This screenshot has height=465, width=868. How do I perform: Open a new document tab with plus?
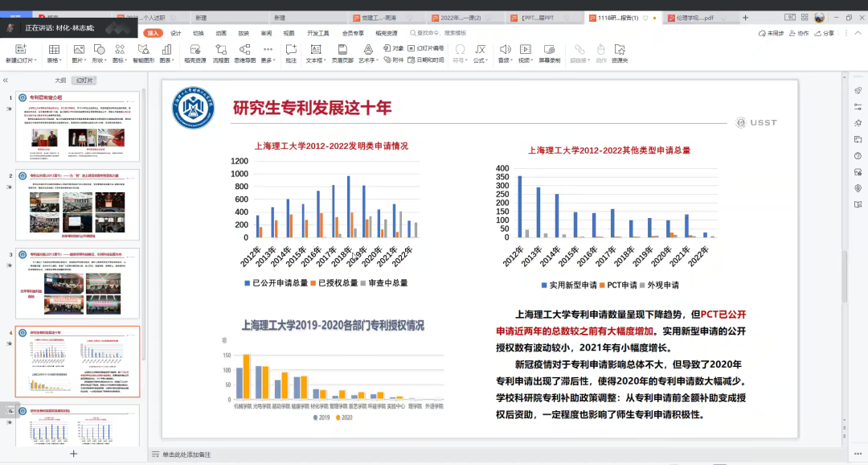745,18
